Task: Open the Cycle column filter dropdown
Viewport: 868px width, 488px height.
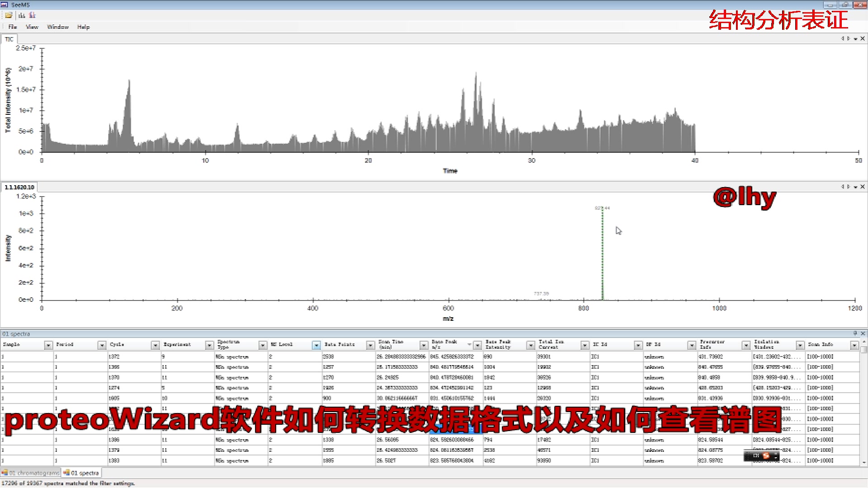Action: tap(155, 345)
